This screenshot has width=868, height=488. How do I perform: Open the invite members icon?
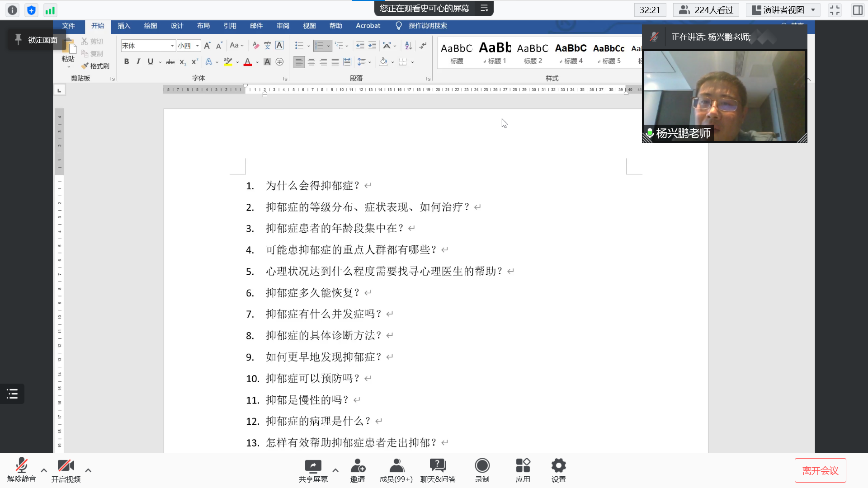(357, 466)
